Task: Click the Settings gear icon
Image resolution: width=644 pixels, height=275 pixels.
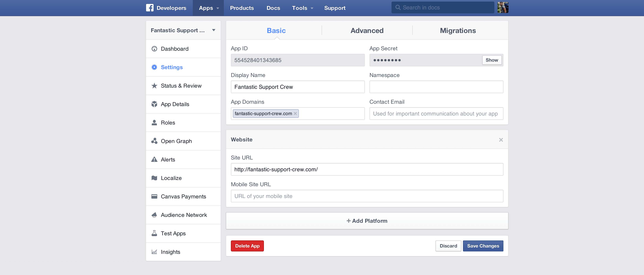Action: (154, 67)
